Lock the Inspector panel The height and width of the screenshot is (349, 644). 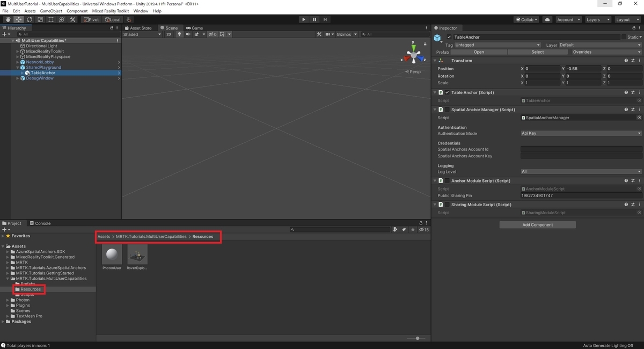(634, 28)
